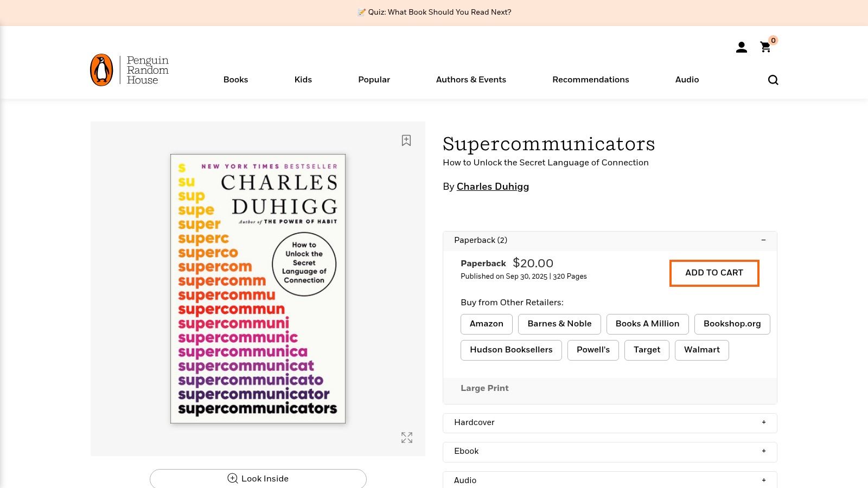Image resolution: width=868 pixels, height=488 pixels.
Task: Open the shopping cart icon
Action: 765,48
